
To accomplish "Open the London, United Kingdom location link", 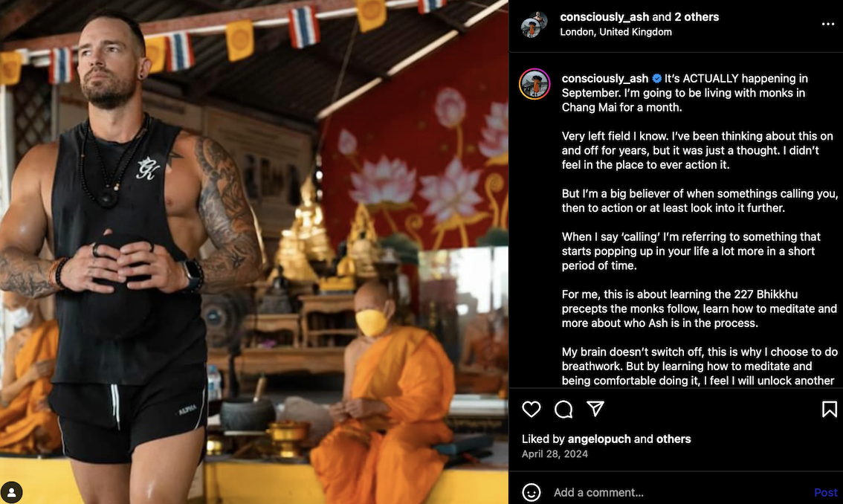I will coord(616,32).
